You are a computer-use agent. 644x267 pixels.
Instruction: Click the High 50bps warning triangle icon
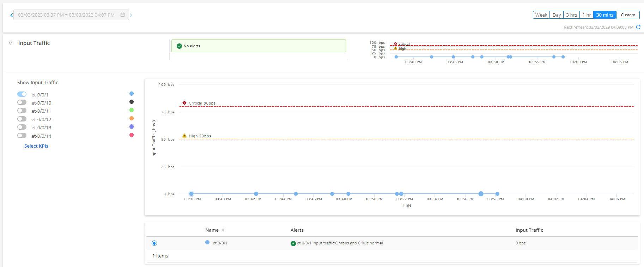coord(184,136)
